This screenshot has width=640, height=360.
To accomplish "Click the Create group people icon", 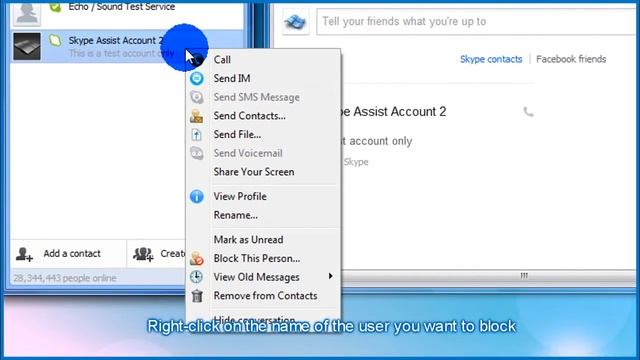I will [143, 254].
